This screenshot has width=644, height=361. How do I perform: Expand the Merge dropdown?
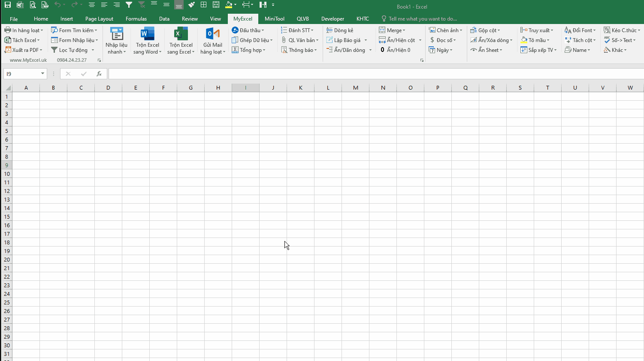click(x=392, y=30)
